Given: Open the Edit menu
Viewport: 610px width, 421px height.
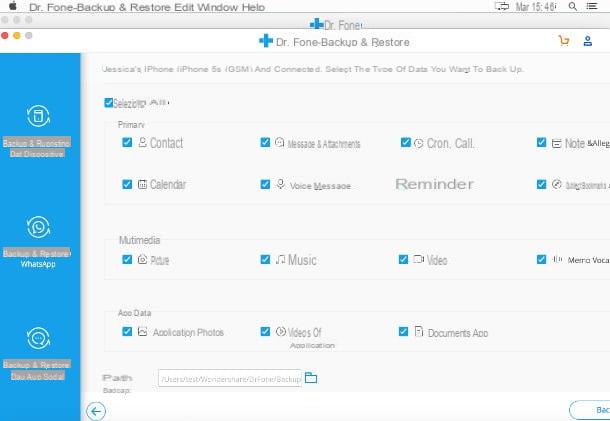Looking at the screenshot, I should pos(184,7).
